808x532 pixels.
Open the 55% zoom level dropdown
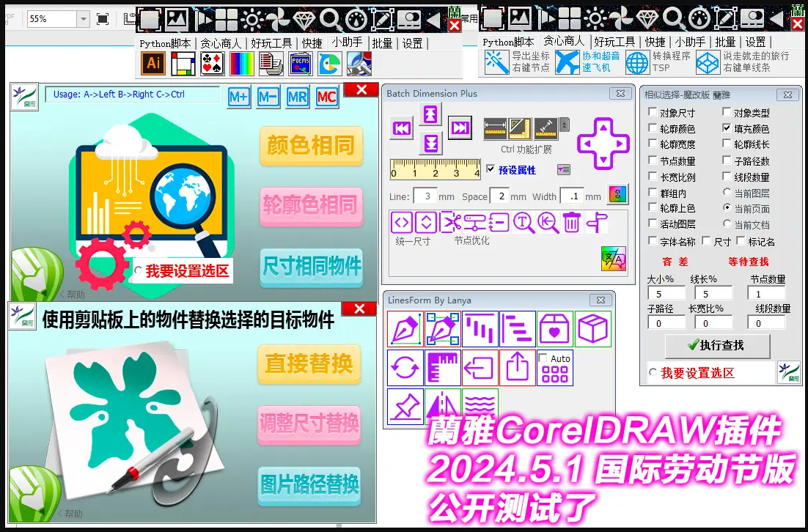83,19
